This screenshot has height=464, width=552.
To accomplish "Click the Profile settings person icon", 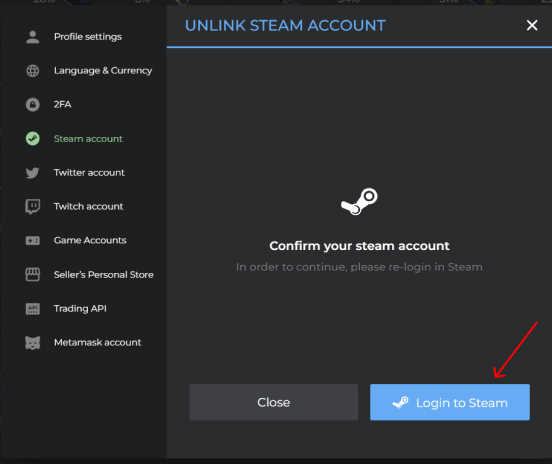I will pos(33,37).
